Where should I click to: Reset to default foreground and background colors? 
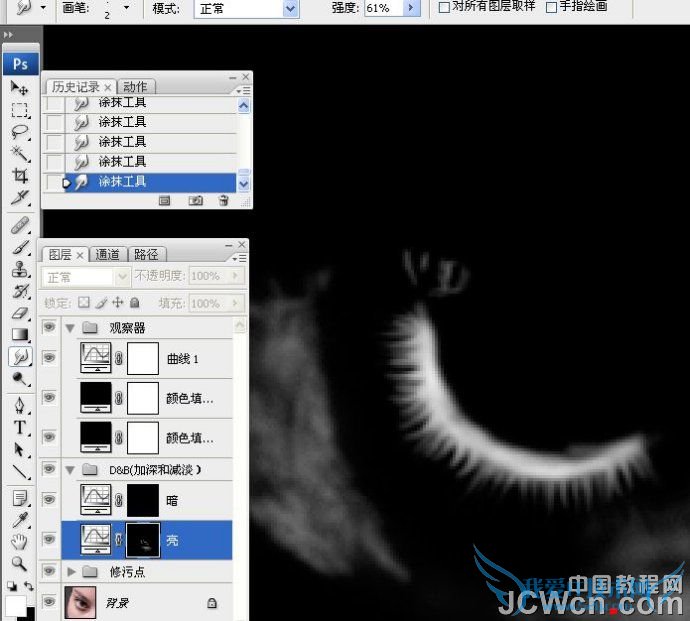pyautogui.click(x=11, y=586)
